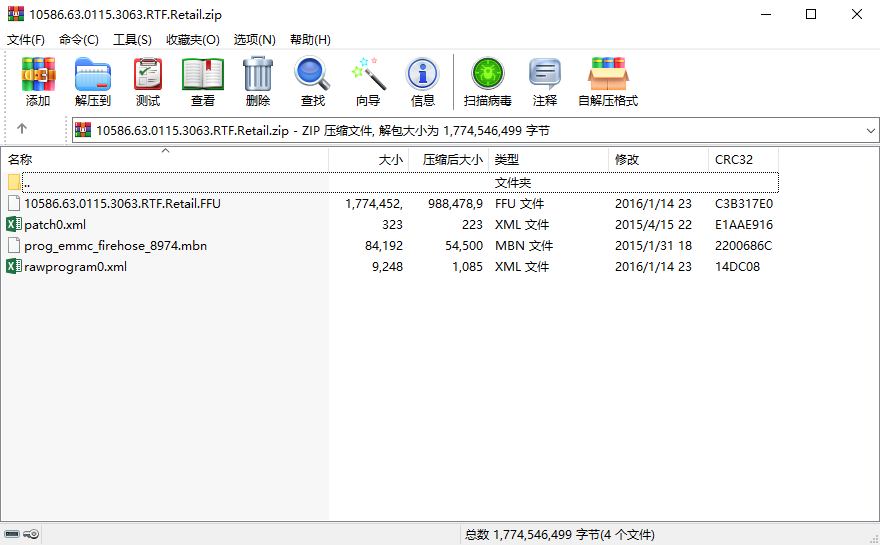The width and height of the screenshot is (880, 545).
Task: Click the Virus Scan (扫描病毒) icon
Action: pyautogui.click(x=487, y=74)
